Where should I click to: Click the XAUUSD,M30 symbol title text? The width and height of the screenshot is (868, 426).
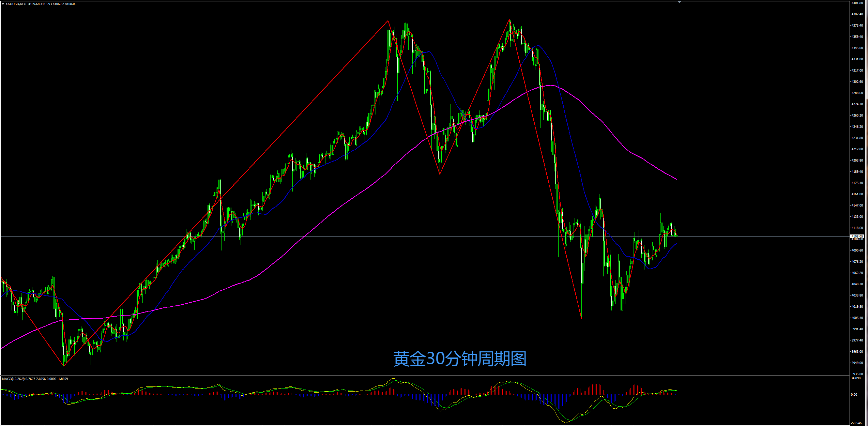point(16,4)
